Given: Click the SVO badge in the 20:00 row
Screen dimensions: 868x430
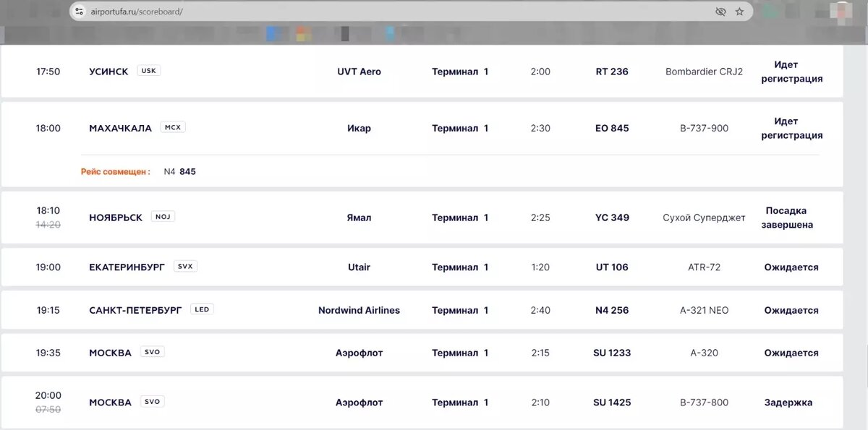Looking at the screenshot, I should pos(152,402).
